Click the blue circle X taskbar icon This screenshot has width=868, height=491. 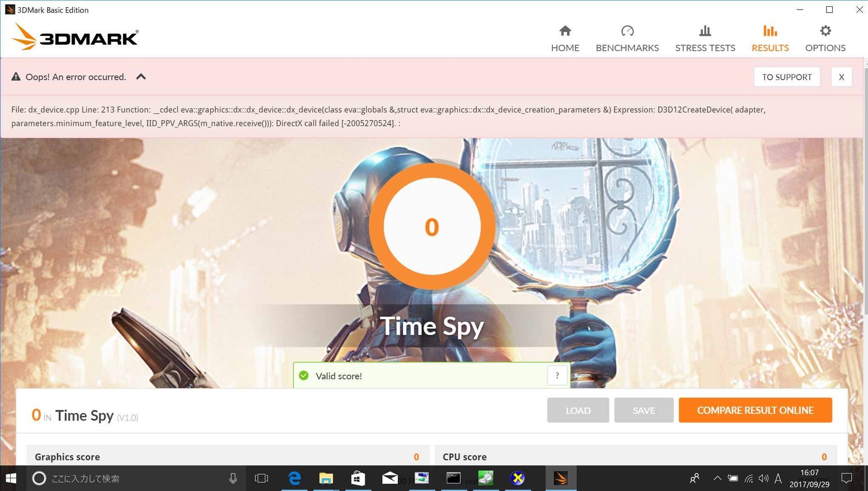[x=517, y=478]
